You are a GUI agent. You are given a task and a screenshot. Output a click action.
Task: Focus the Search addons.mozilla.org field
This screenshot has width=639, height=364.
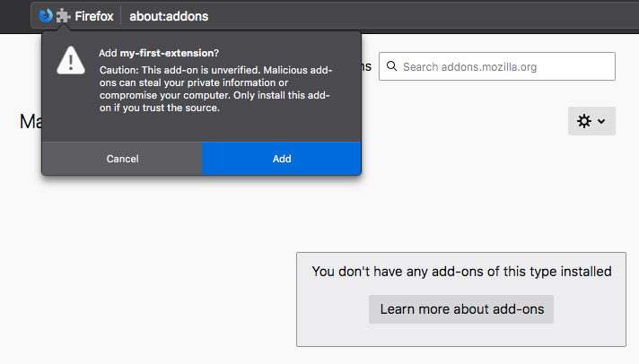point(497,66)
